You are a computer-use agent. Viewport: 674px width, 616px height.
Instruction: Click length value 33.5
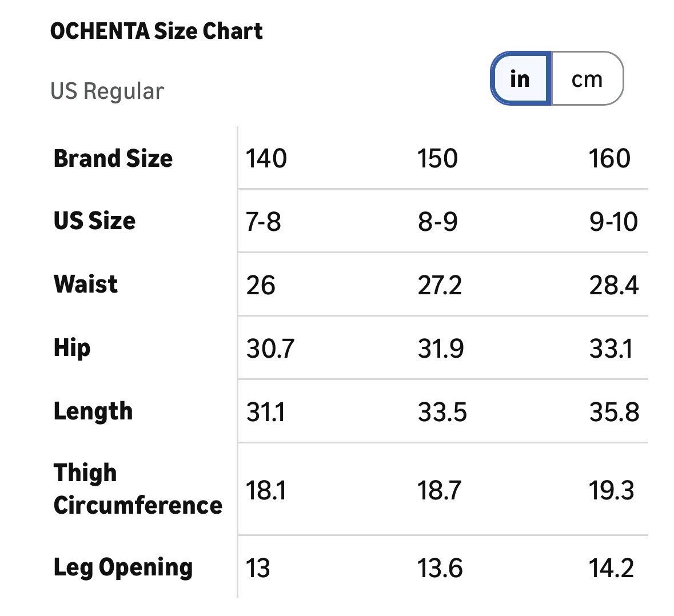442,412
